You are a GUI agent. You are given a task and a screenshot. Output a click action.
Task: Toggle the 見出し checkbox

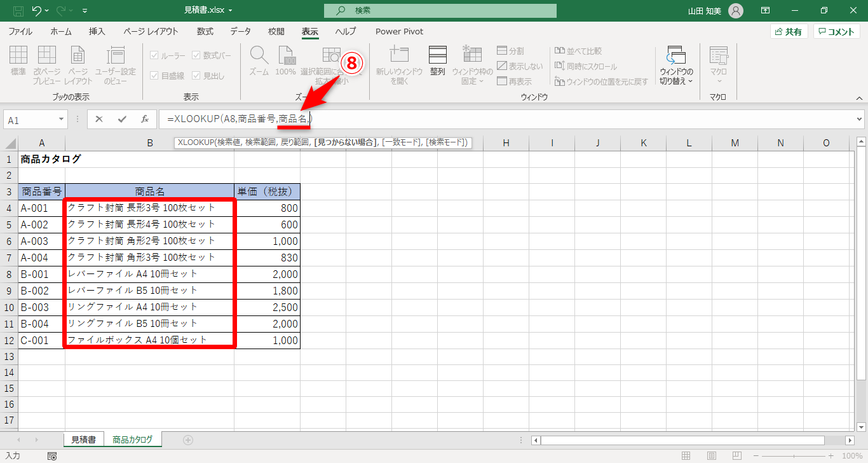pos(196,76)
